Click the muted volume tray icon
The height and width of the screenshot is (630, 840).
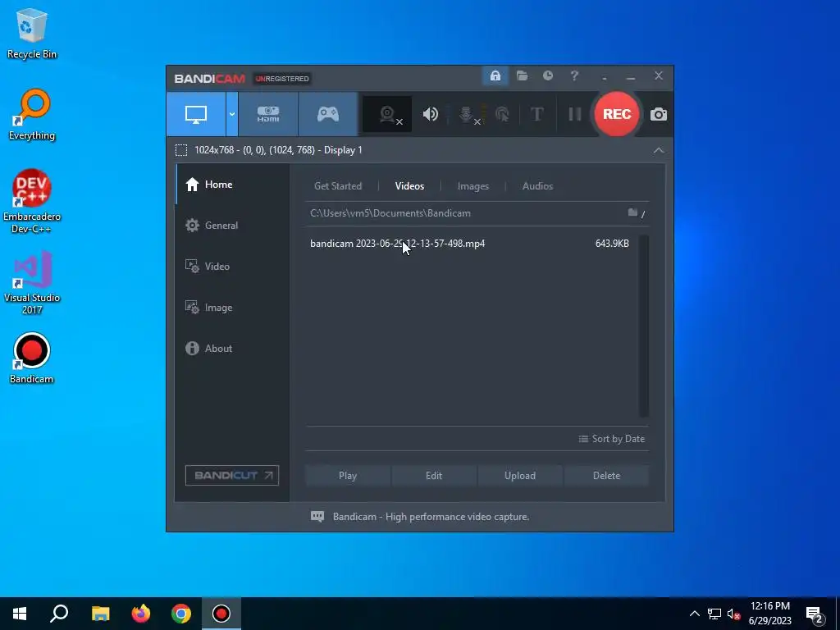pos(733,614)
